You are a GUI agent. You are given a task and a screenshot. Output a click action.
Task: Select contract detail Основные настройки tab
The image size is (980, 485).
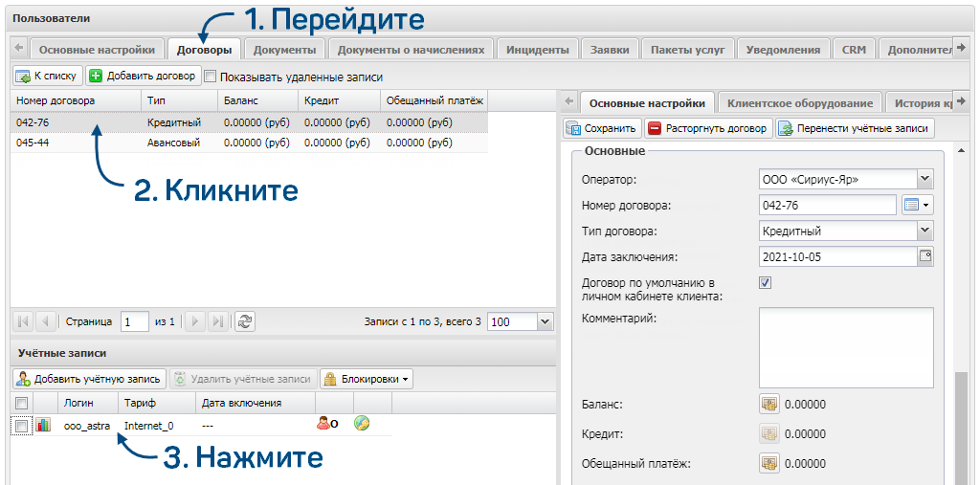[648, 103]
